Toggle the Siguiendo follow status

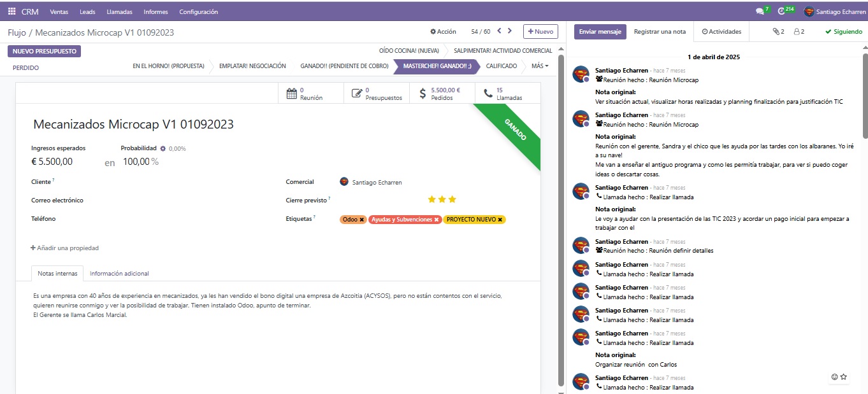point(843,32)
